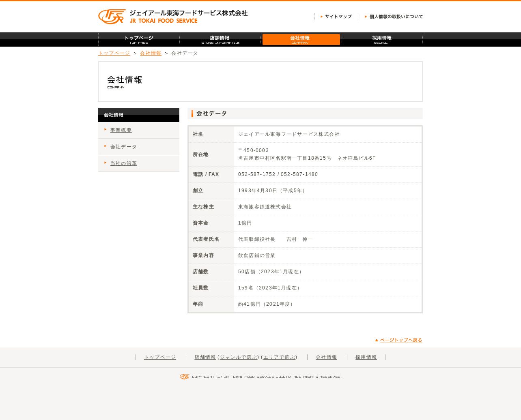Viewport: 521px width, 420px height.
Task: Click the 年商 row label
Action: (198, 304)
